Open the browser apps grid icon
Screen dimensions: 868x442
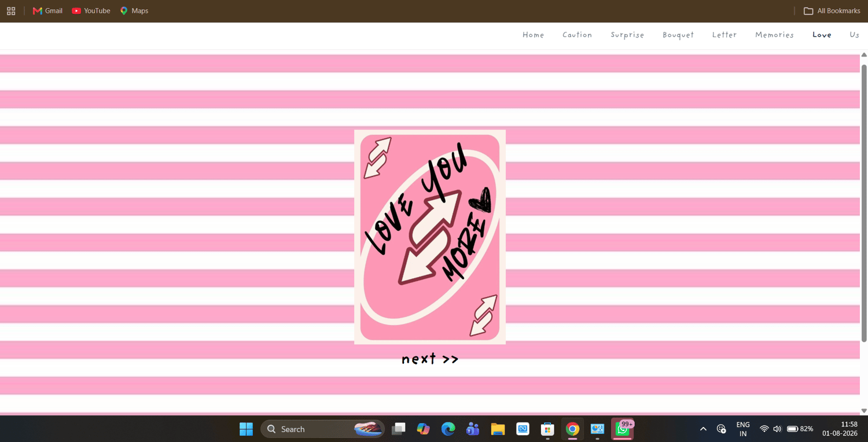click(x=11, y=11)
